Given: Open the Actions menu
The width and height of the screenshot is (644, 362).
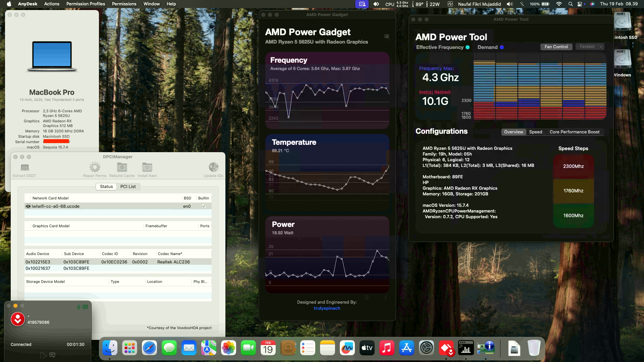Looking at the screenshot, I should (x=52, y=4).
